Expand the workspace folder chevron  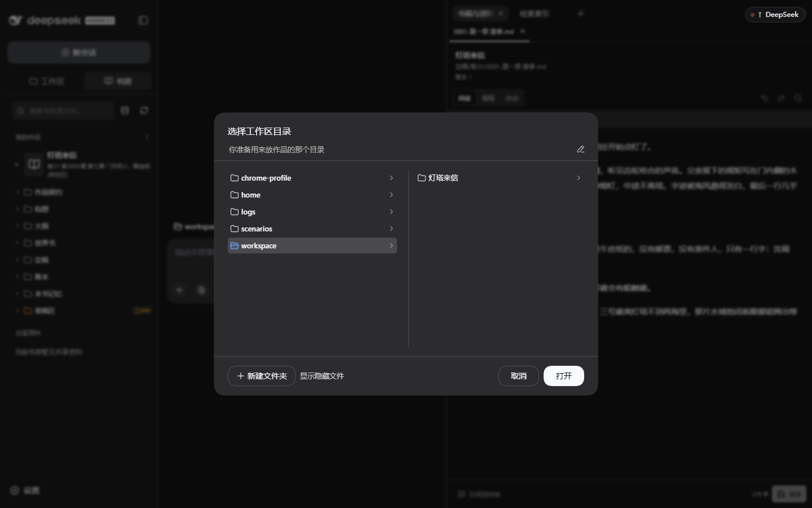[391, 246]
